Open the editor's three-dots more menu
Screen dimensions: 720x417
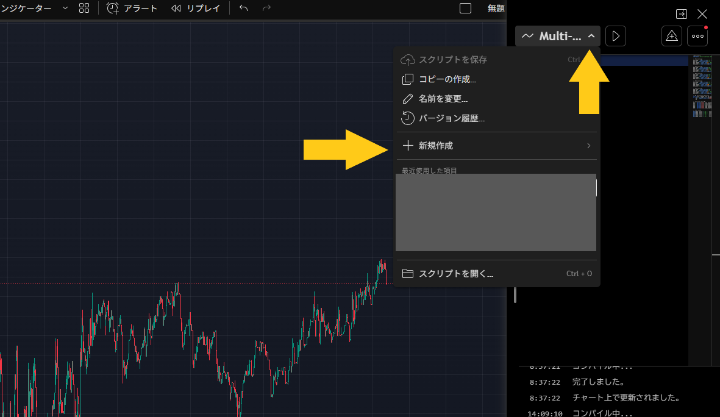[x=697, y=36]
